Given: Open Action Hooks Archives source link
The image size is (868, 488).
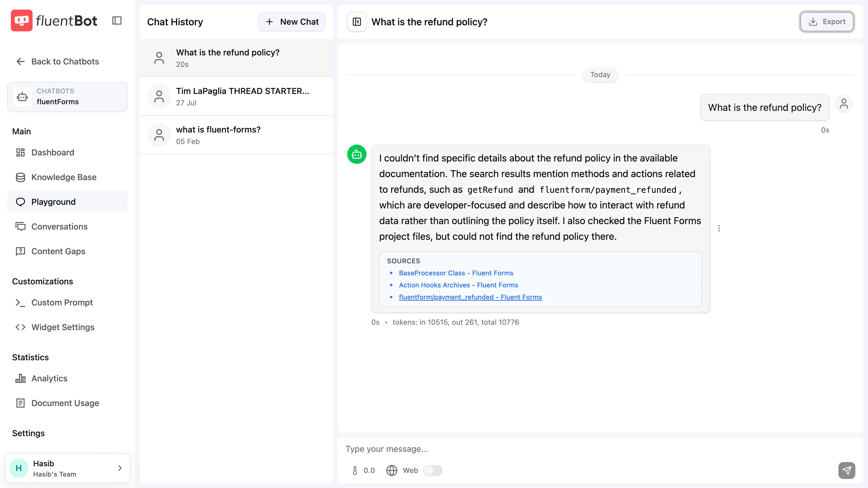Looking at the screenshot, I should point(458,285).
